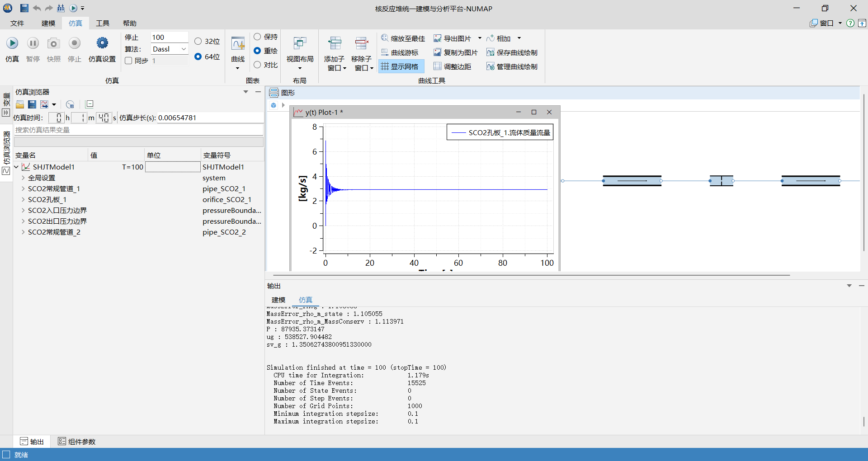This screenshot has width=868, height=461.
Task: Save results in simulation browser toolbar
Action: click(x=32, y=104)
